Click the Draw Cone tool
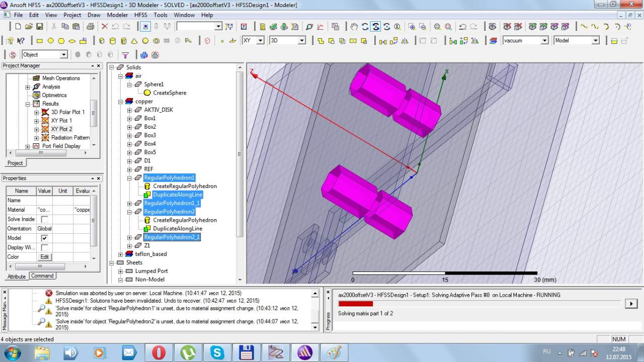 [x=134, y=41]
